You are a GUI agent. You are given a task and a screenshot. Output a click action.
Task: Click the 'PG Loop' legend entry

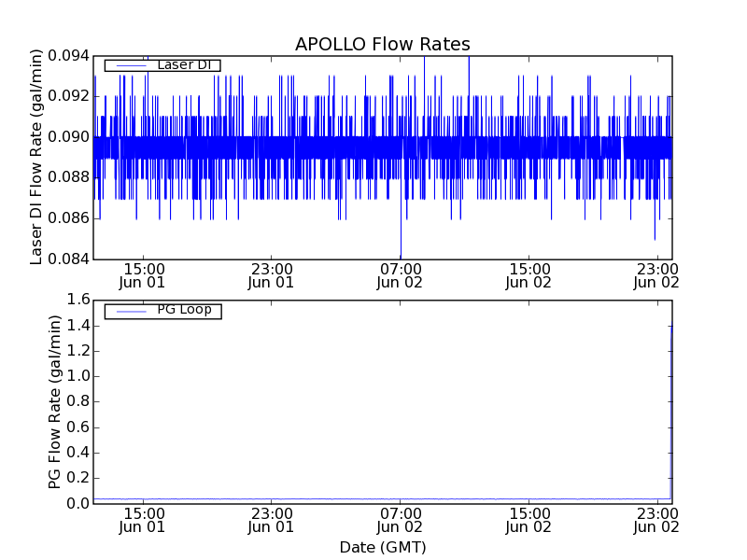(162, 311)
